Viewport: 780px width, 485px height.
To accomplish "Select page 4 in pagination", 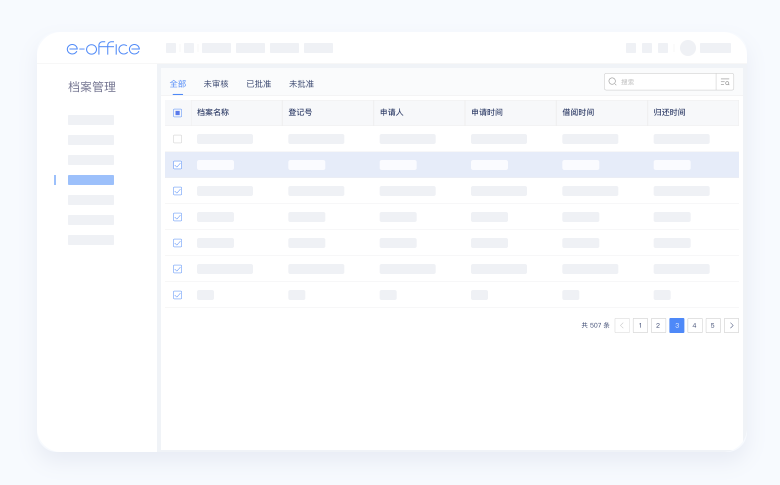I will [695, 325].
